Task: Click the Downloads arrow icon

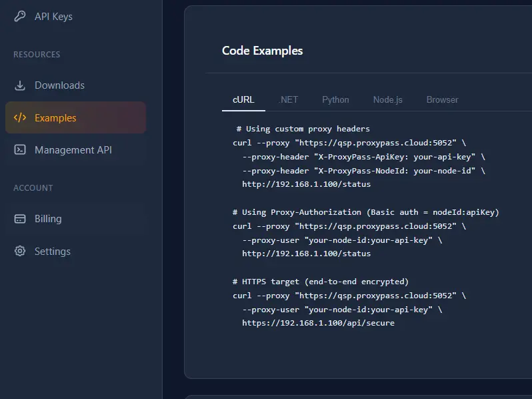Action: [x=20, y=85]
